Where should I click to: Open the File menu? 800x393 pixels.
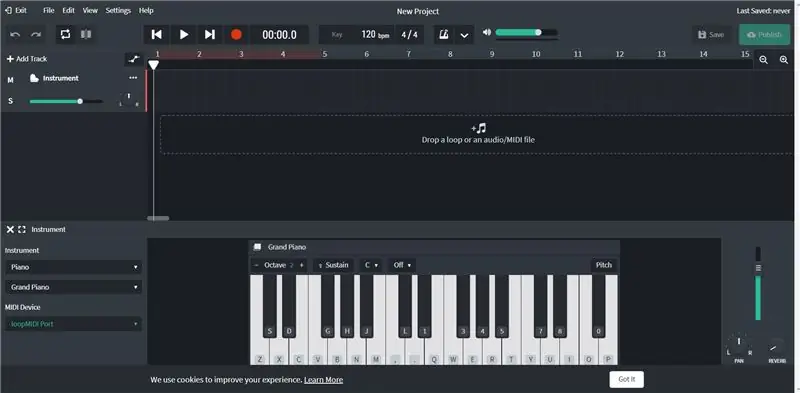[48, 11]
